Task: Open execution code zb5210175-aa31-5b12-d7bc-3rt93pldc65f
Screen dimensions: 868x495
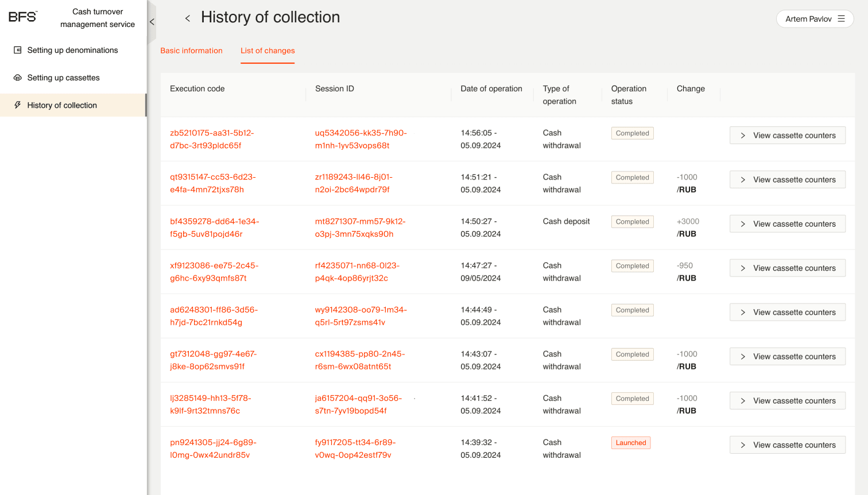Action: 212,139
